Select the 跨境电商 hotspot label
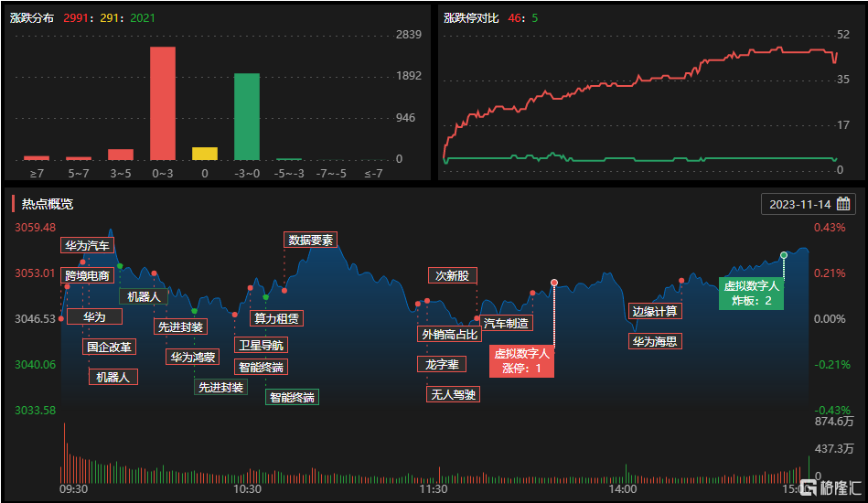 pyautogui.click(x=88, y=275)
